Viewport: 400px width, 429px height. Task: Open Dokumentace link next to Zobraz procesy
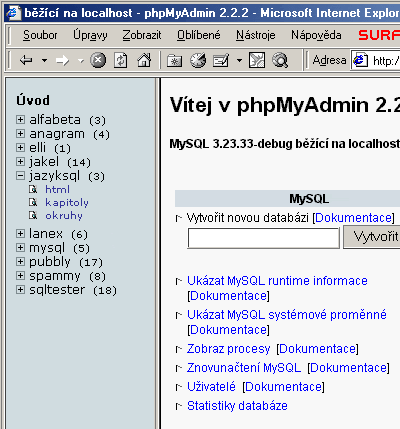(x=317, y=349)
